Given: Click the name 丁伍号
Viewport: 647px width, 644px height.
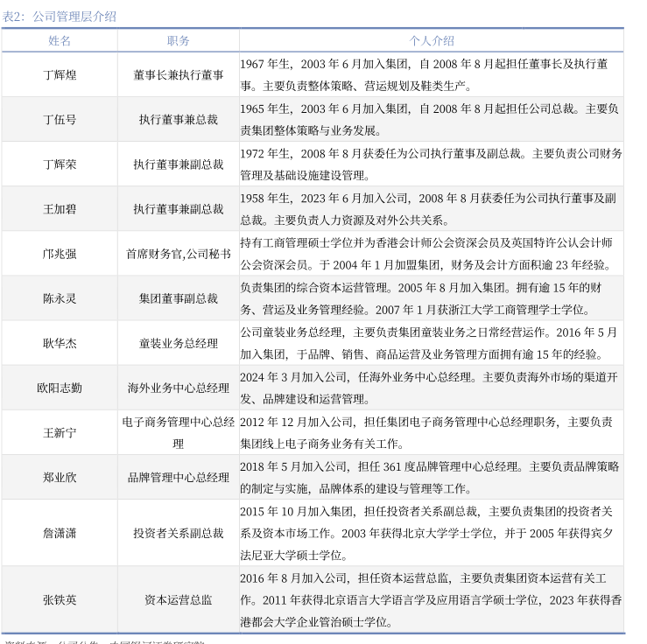Looking at the screenshot, I should tap(60, 120).
